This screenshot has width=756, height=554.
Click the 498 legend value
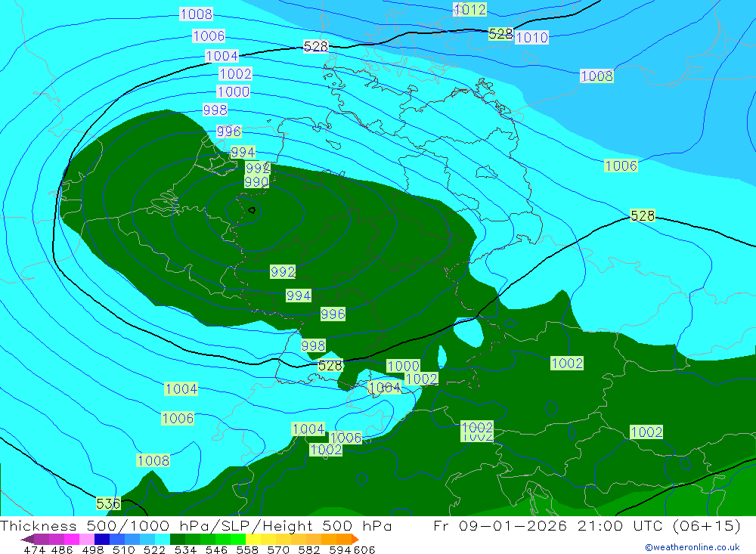click(x=92, y=550)
